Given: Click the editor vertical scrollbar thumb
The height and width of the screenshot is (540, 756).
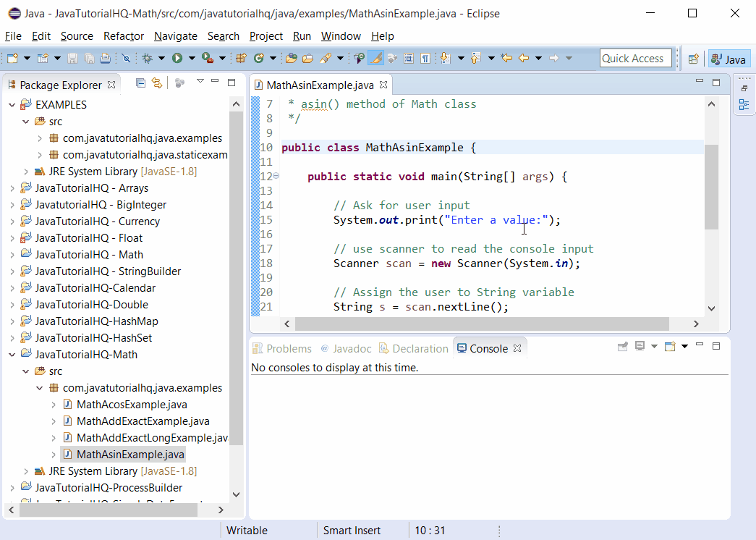Looking at the screenshot, I should coord(711,187).
